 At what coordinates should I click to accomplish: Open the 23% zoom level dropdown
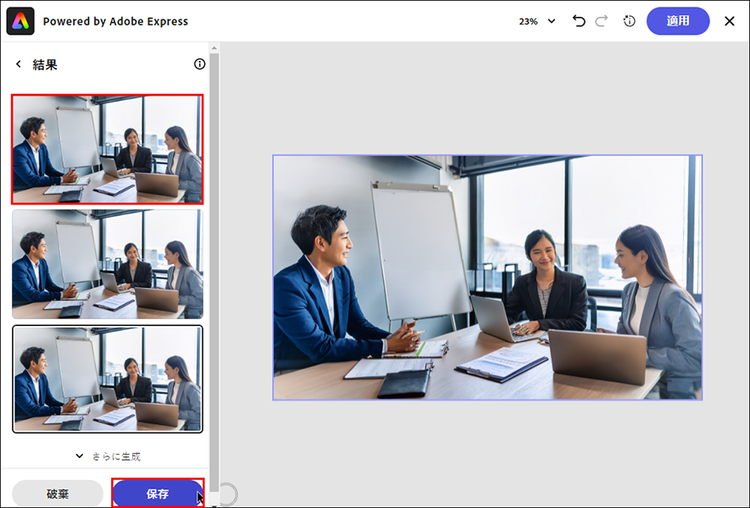tap(537, 21)
